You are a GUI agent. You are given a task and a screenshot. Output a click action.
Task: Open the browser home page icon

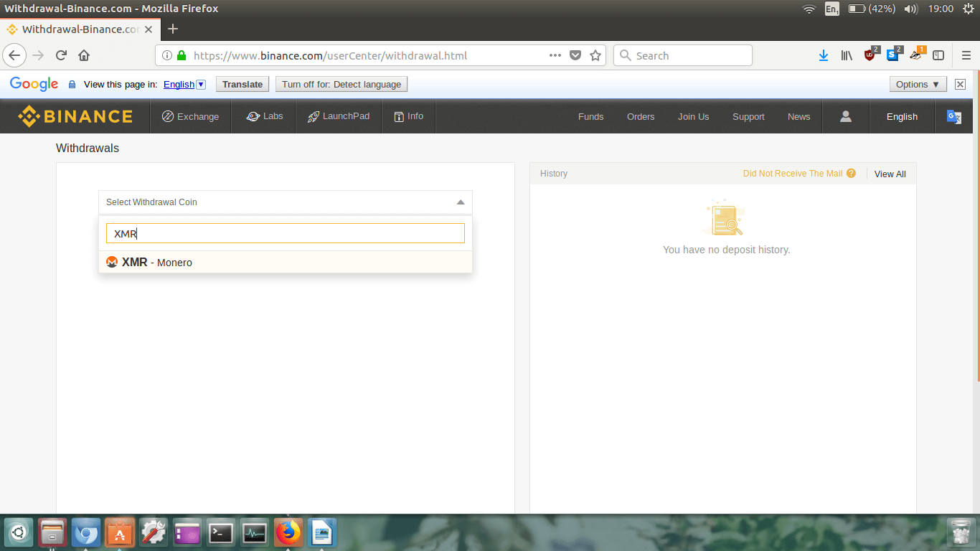pyautogui.click(x=84, y=55)
